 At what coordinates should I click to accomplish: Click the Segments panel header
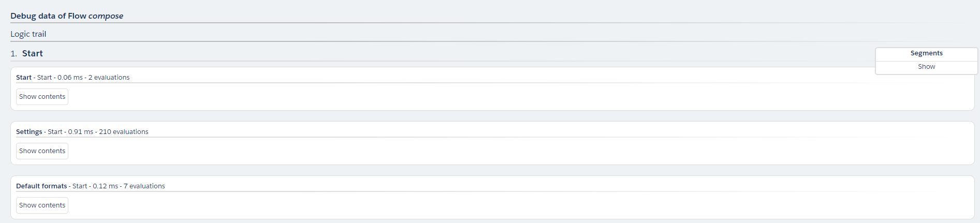pyautogui.click(x=926, y=53)
